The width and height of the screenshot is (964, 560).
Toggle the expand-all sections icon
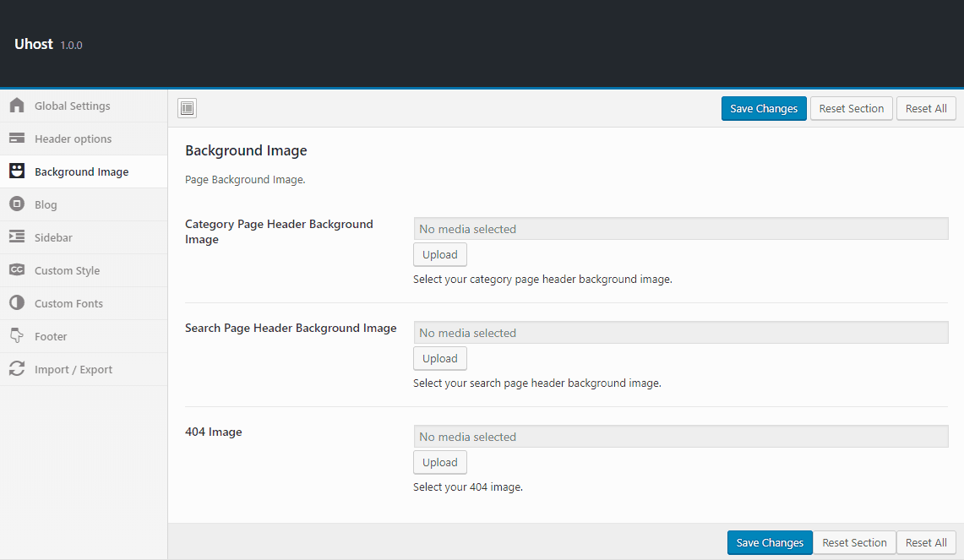188,108
